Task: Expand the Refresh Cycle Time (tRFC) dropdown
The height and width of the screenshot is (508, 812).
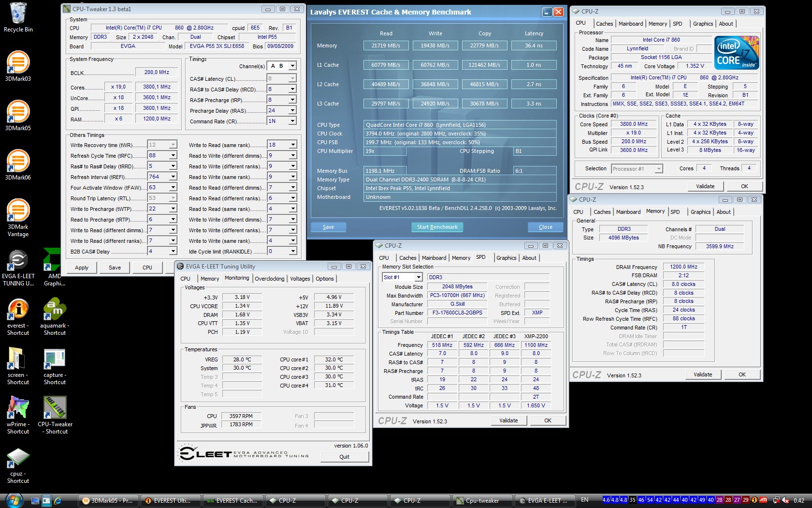Action: 173,155
